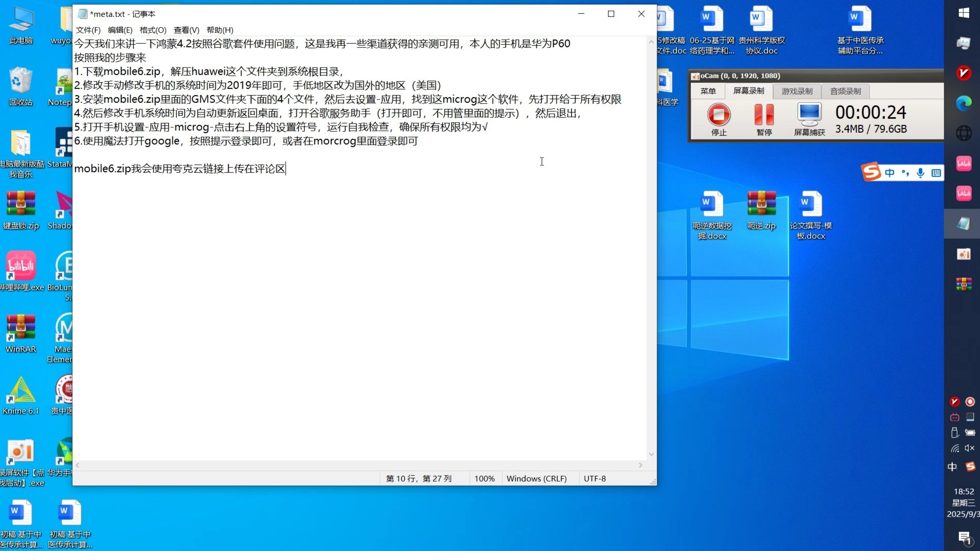Select the 基于中医传承辅助平台 Word file
980x551 pixels.
pos(860,30)
